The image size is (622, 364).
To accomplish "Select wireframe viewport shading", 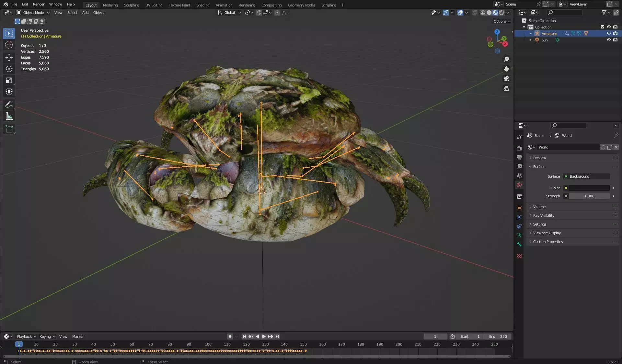I will 483,13.
